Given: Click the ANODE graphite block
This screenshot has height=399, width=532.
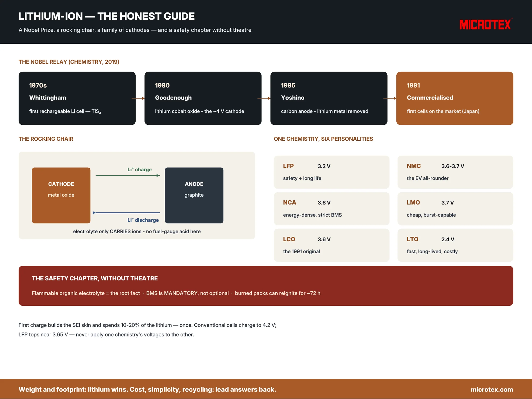Looking at the screenshot, I should 194,195.
